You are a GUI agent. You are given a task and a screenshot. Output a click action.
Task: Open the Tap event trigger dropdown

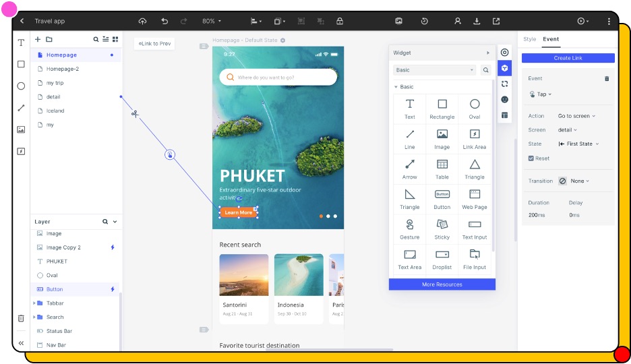point(541,94)
